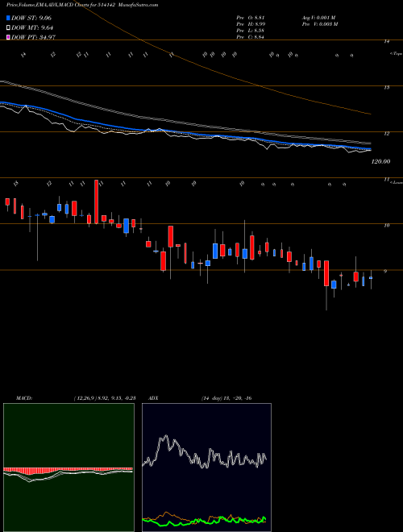Click the 9 price axis label

[x=384, y=272]
